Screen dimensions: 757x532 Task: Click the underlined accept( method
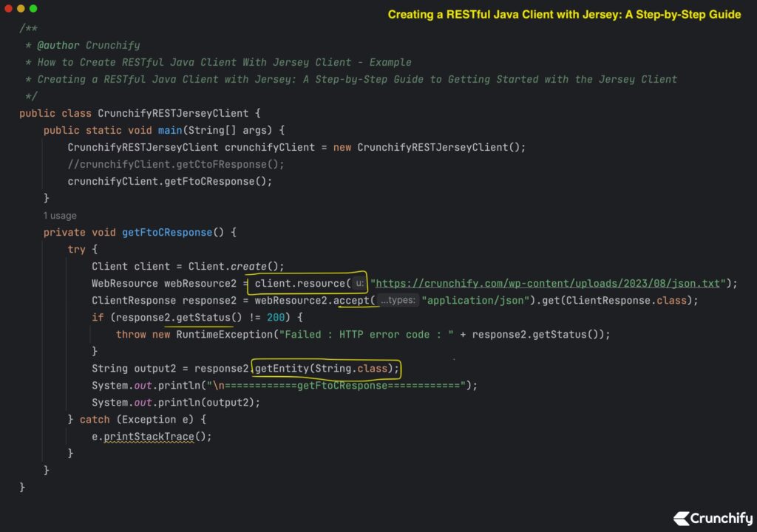(355, 301)
